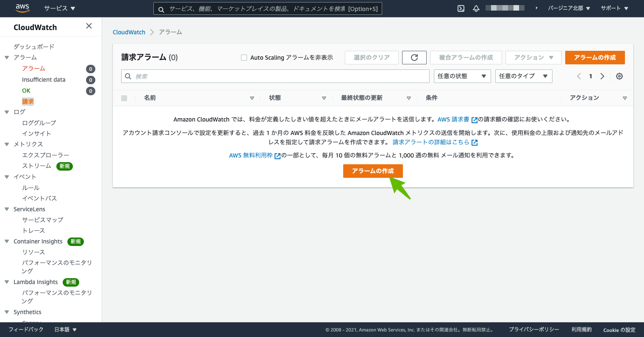The width and height of the screenshot is (644, 337).
Task: Open ルール in sidebar
Action: [31, 188]
